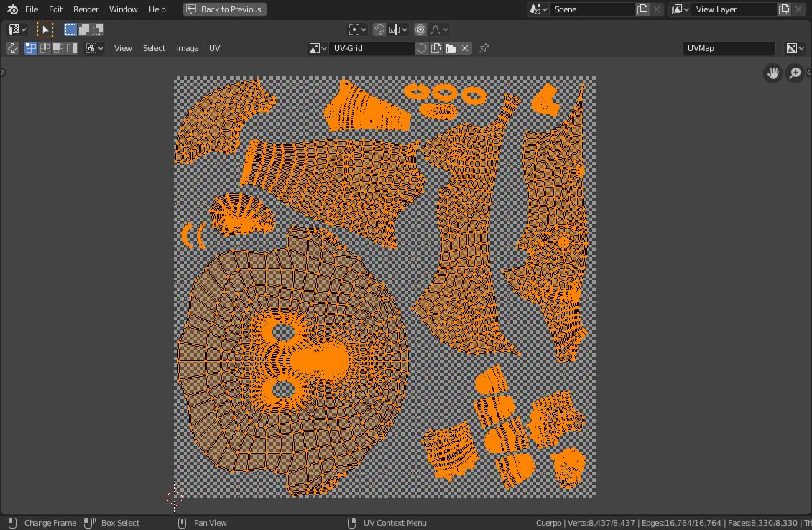Open the sticky selection mode dropdown

(x=95, y=48)
